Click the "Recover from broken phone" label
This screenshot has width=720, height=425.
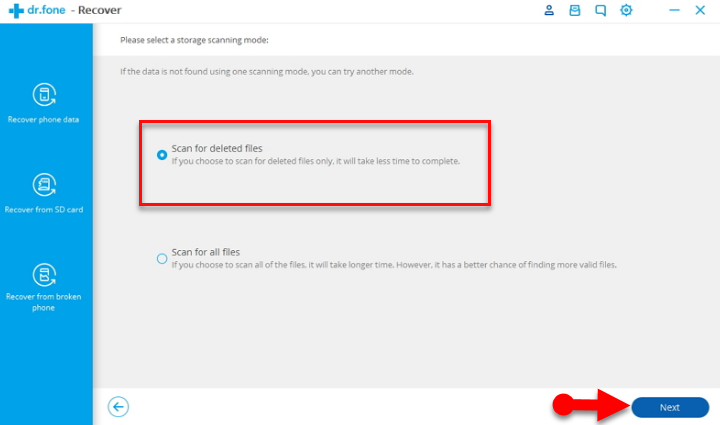coord(43,301)
